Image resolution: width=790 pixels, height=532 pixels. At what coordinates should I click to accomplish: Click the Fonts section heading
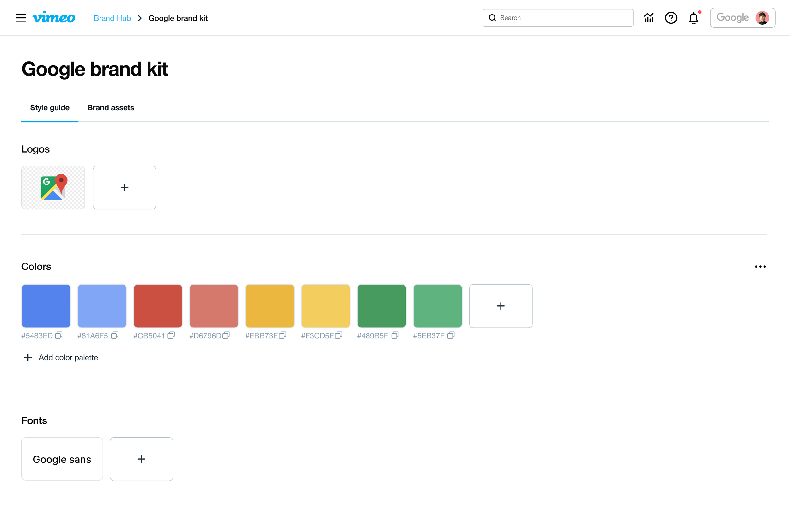34,421
